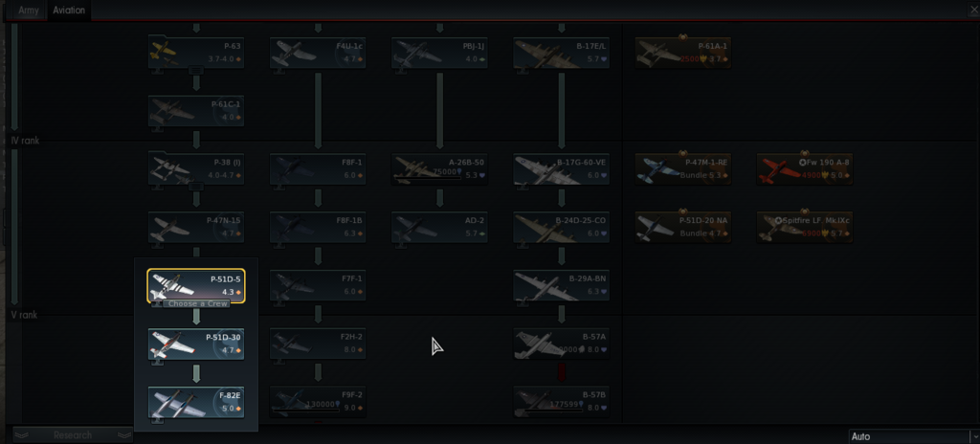Select the premium Fw 190 A-8
980x444 pixels.
[804, 168]
